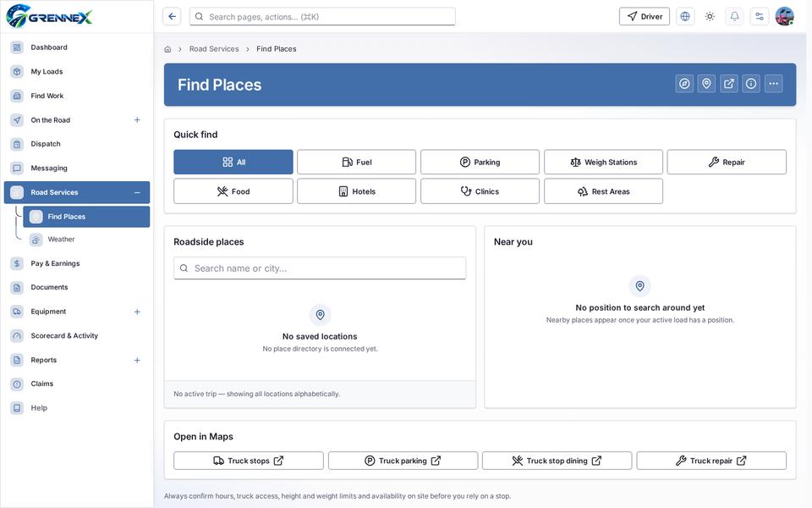Click the compass icon in Find Places header
The height and width of the screenshot is (508, 812).
[684, 84]
